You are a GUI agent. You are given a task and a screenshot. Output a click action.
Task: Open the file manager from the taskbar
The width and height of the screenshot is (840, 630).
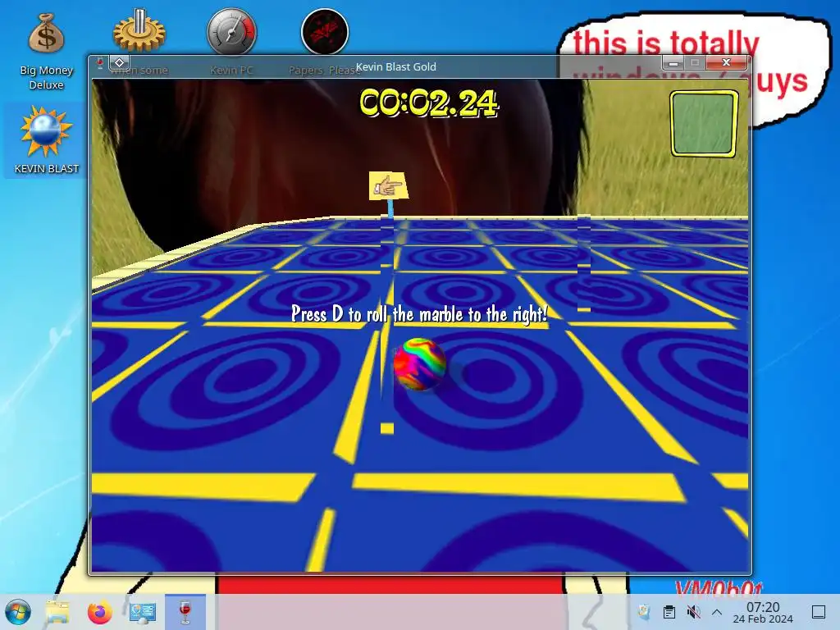pos(58,611)
